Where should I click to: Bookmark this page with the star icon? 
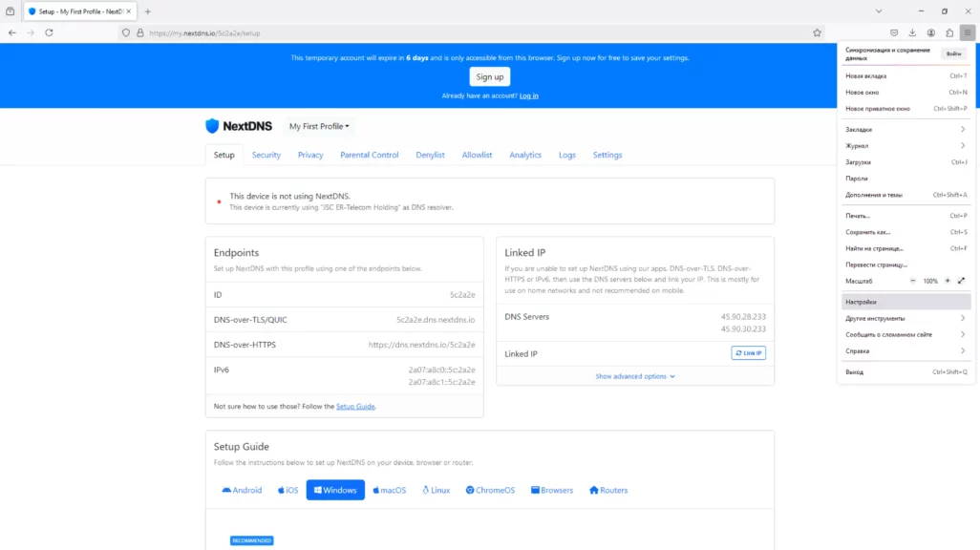point(817,32)
